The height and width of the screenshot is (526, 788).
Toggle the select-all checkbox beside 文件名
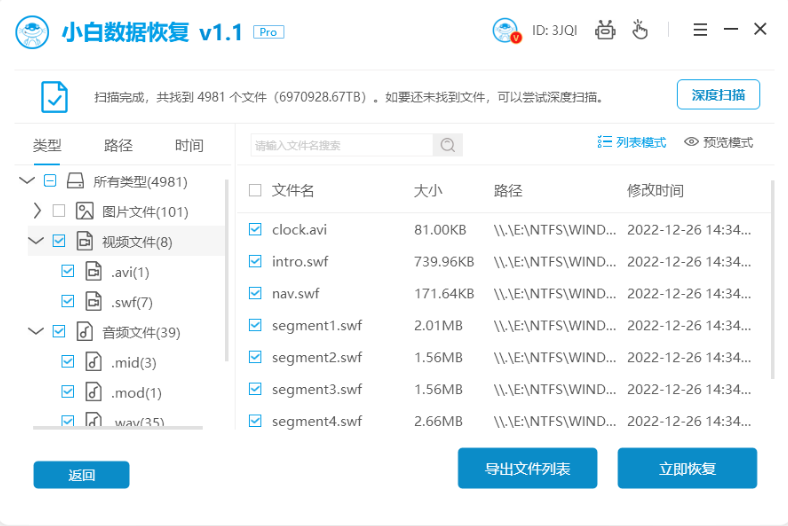pos(255,190)
